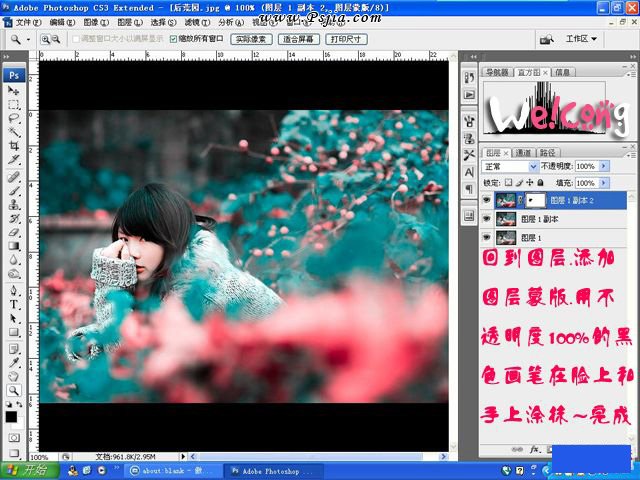Select the Slice tool
The width and height of the screenshot is (640, 480).
pyautogui.click(x=13, y=160)
